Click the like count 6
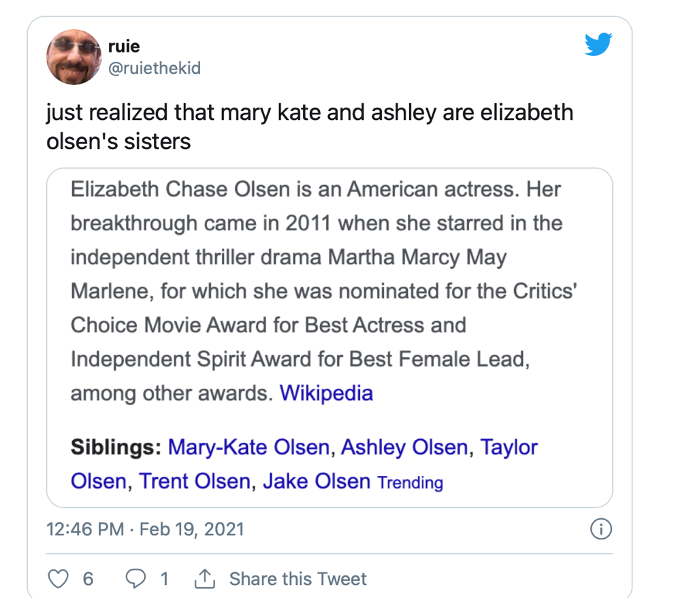This screenshot has height=600, width=675. click(88, 578)
